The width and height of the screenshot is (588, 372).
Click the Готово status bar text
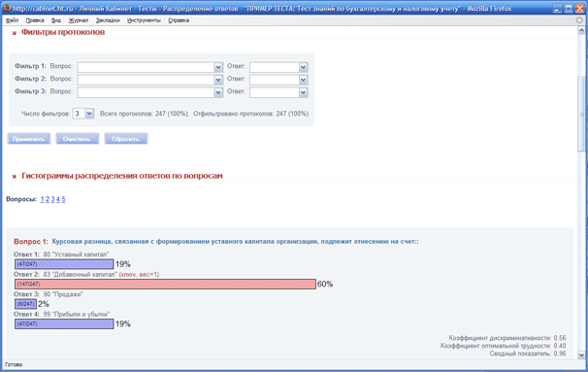click(x=14, y=364)
